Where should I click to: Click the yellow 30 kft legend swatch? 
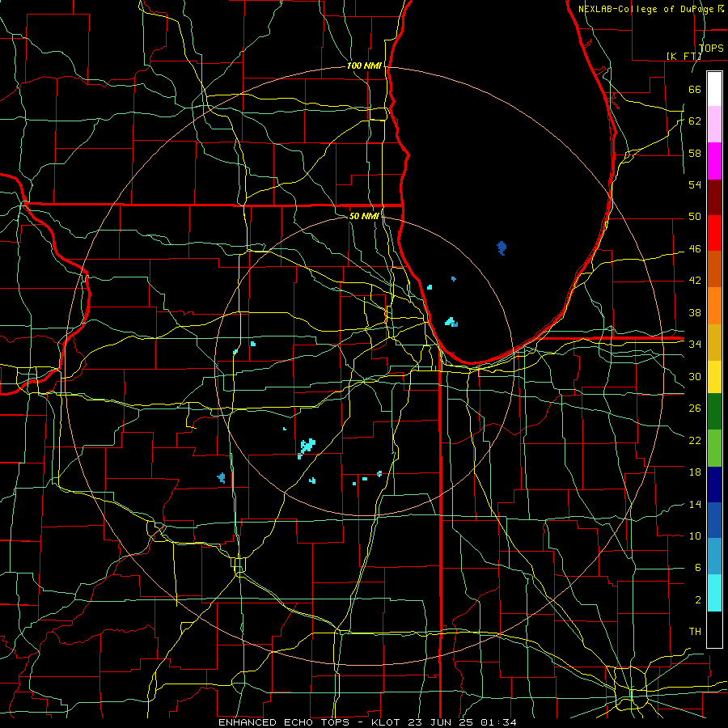pyautogui.click(x=714, y=377)
